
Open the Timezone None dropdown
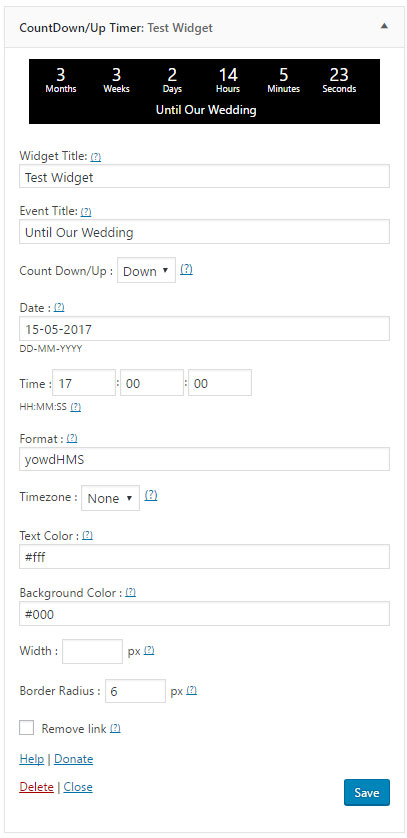tap(111, 498)
